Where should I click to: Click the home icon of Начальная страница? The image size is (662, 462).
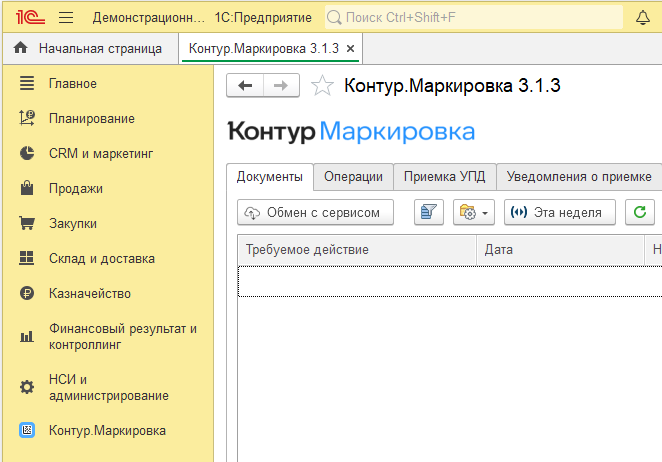point(20,48)
